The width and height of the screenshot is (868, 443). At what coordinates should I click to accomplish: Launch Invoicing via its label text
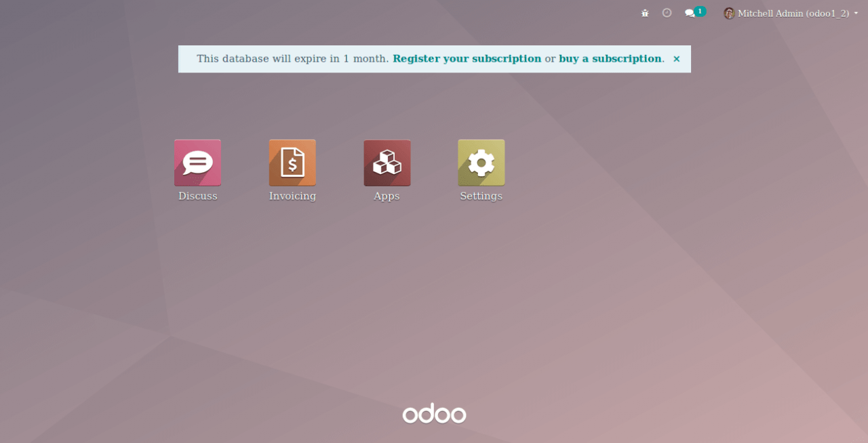click(292, 196)
